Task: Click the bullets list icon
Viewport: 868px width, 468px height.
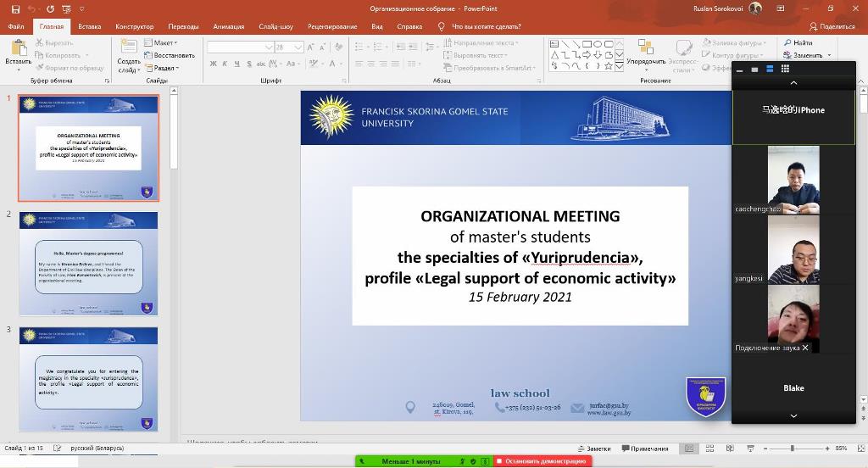Action: [361, 47]
